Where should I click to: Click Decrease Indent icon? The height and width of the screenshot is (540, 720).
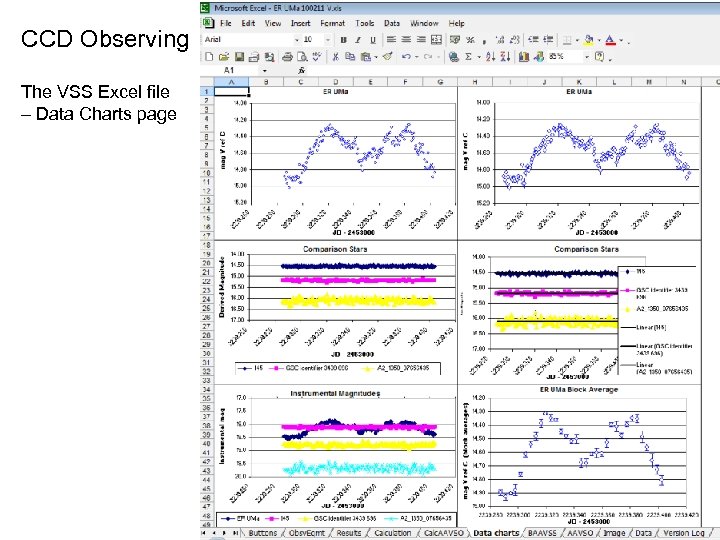coord(533,40)
